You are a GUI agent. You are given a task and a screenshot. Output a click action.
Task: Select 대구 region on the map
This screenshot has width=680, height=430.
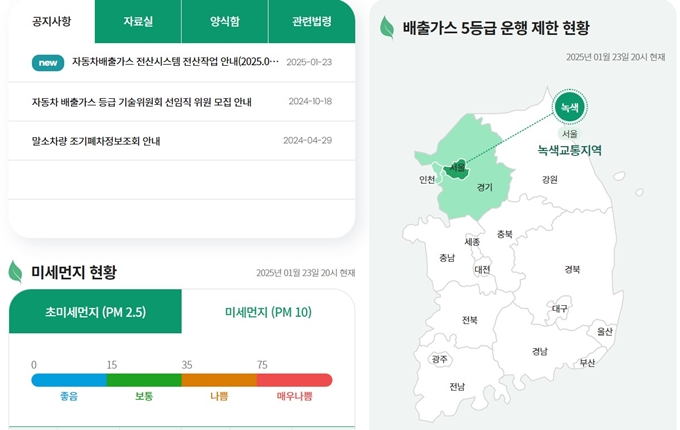(559, 309)
